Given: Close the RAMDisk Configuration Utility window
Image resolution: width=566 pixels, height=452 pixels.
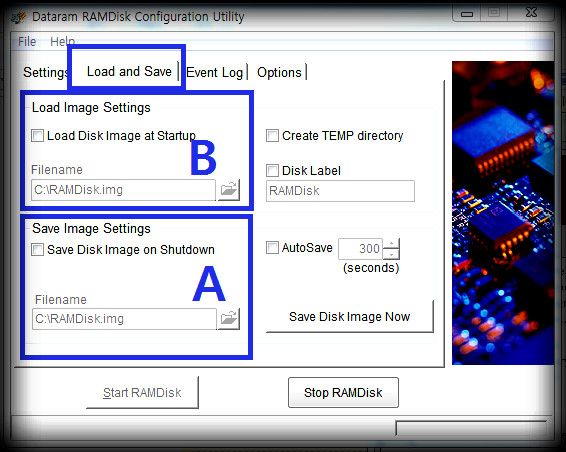Looking at the screenshot, I should (x=531, y=13).
